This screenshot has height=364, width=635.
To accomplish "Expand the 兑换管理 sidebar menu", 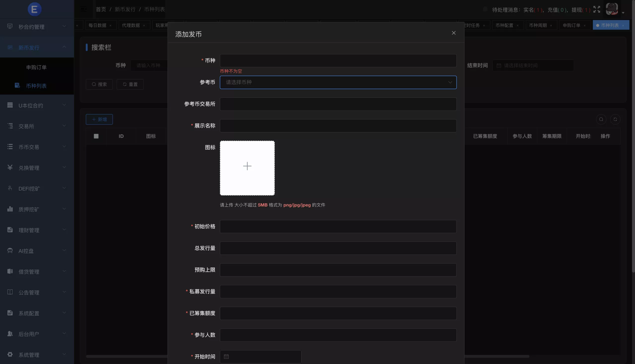I will (10, 168).
